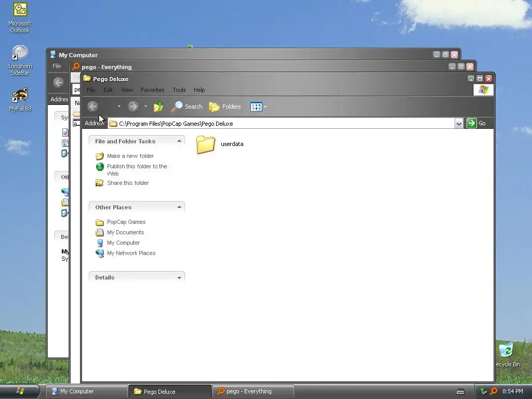
Task: Click the Windows flag logo throbber
Action: (x=484, y=90)
